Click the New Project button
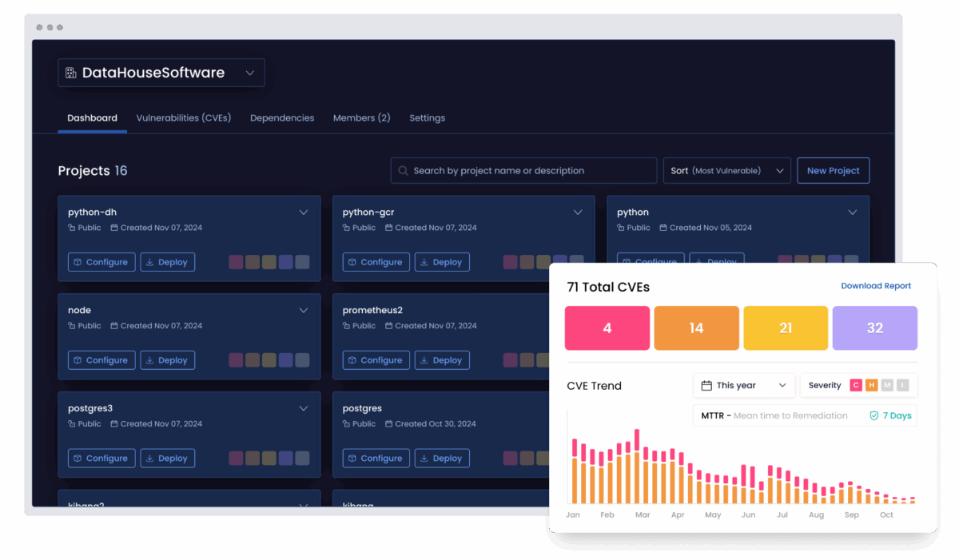Viewport: 959px width, 560px height. point(833,171)
